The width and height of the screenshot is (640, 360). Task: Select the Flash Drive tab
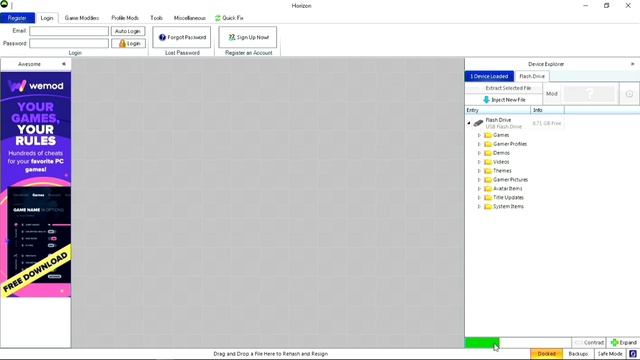(532, 76)
